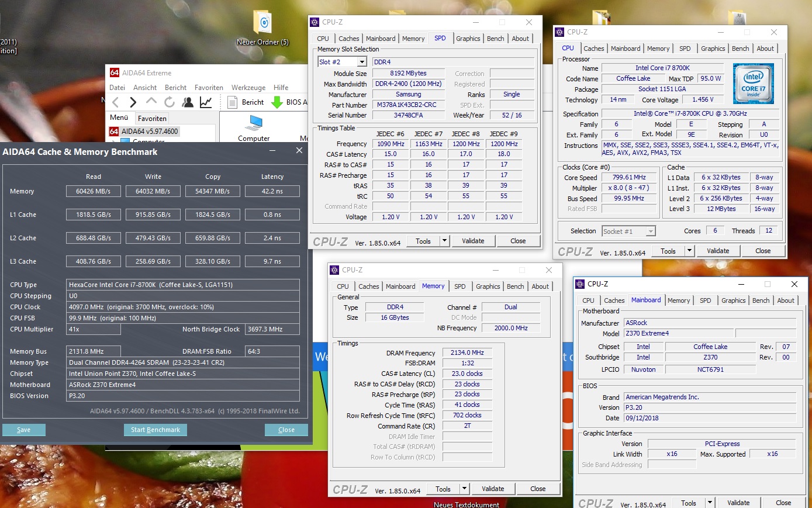Screen dimensions: 812x508
Task: Click the Part Number field M378A1K43CB2-CRC
Action: pyautogui.click(x=408, y=105)
